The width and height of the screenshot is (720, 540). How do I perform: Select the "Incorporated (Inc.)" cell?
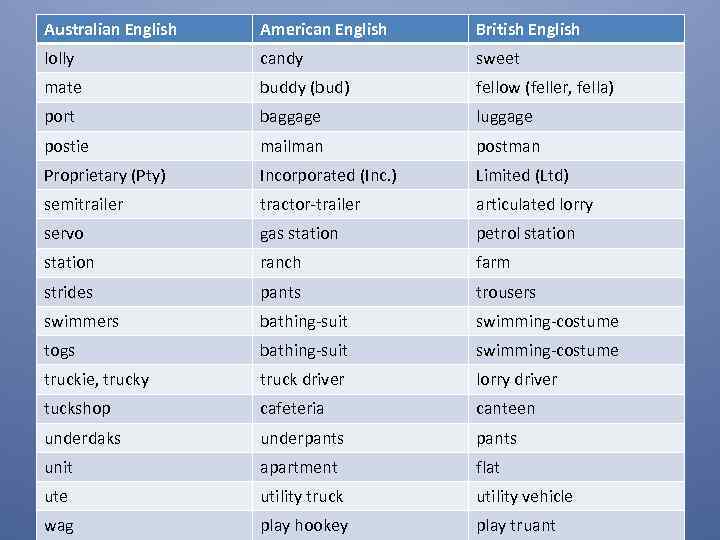tap(328, 175)
